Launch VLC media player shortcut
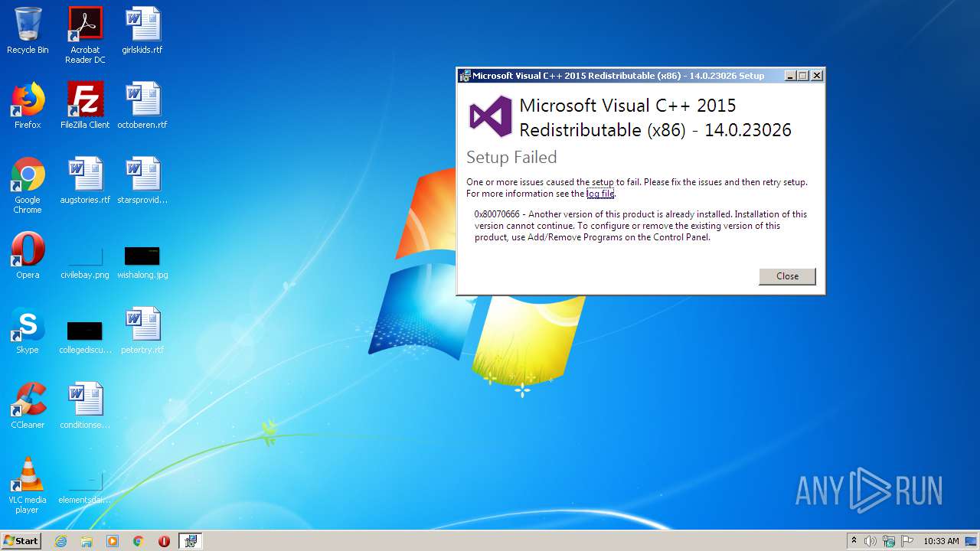This screenshot has height=551, width=980. click(x=28, y=486)
